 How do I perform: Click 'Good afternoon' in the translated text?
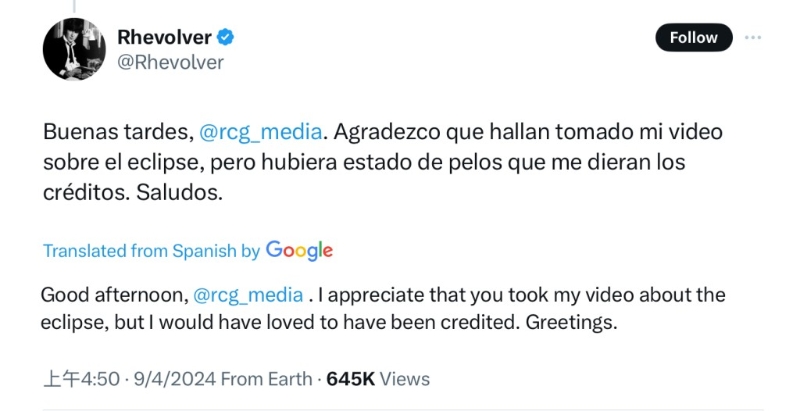110,296
